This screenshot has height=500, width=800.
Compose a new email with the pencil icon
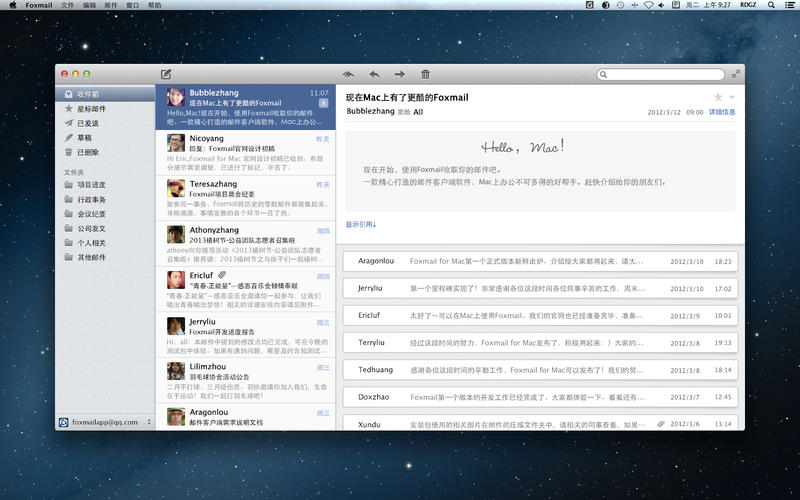click(x=166, y=74)
